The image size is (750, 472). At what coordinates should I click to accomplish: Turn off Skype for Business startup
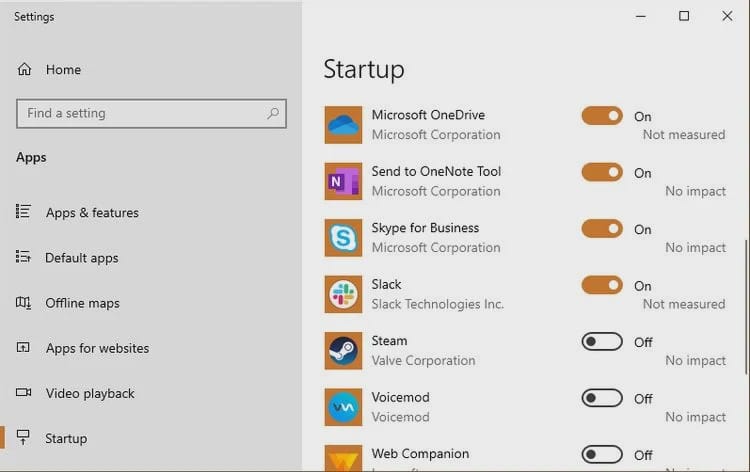(x=602, y=229)
